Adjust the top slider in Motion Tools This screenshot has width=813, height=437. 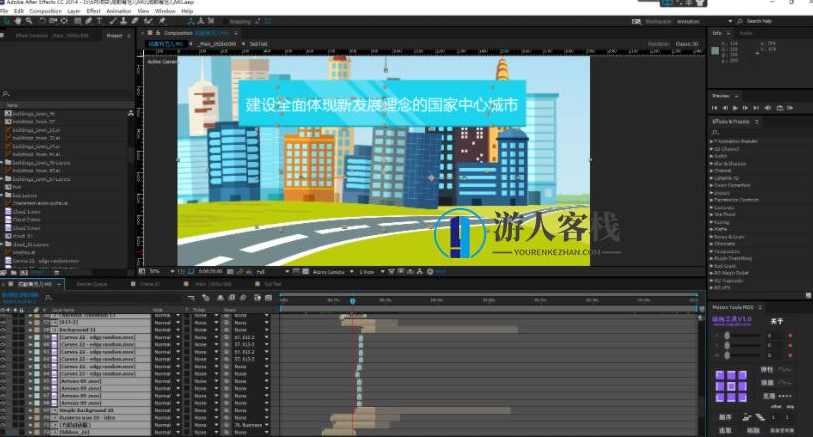click(x=726, y=336)
